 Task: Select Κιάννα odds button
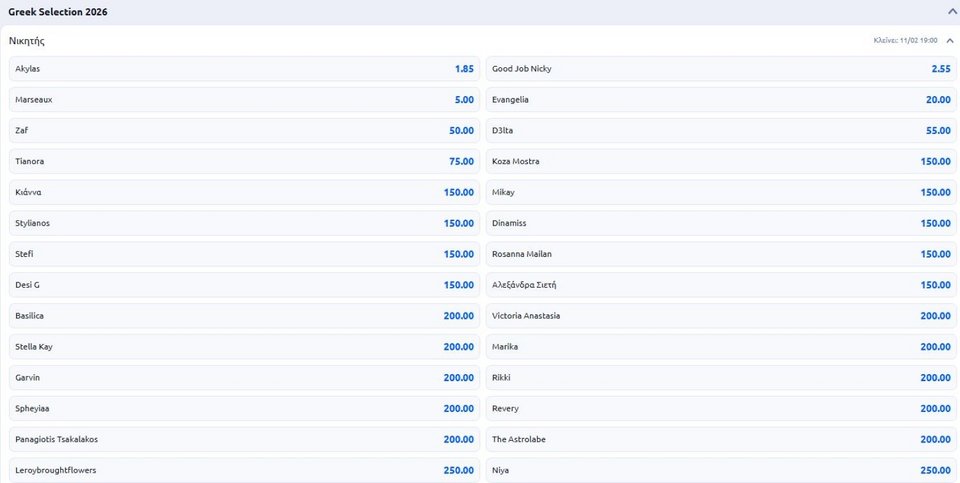coord(244,193)
